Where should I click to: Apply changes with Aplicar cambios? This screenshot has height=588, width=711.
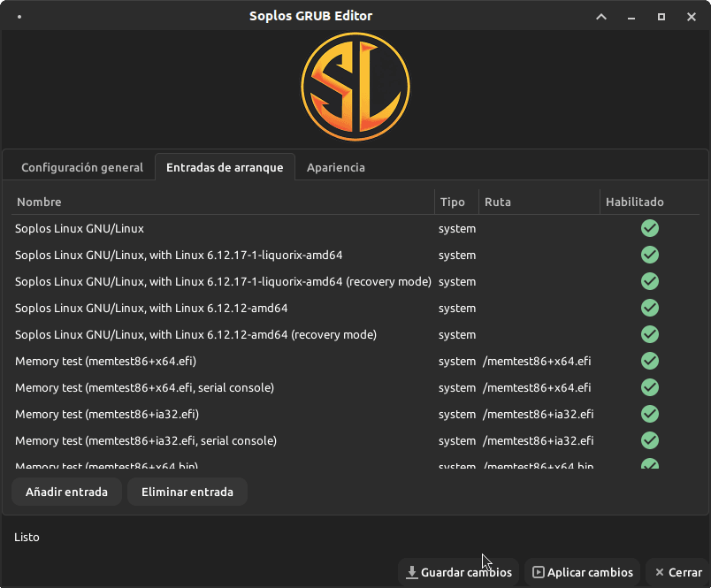click(x=583, y=572)
